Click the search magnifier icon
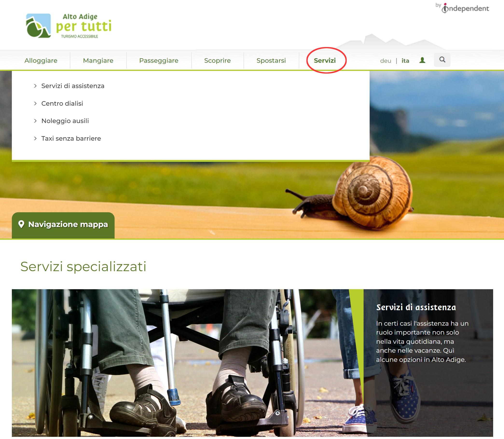504x439 pixels. (442, 60)
